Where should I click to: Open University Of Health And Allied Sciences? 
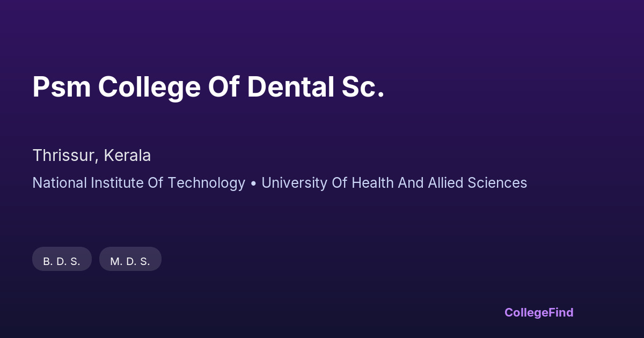click(394, 183)
